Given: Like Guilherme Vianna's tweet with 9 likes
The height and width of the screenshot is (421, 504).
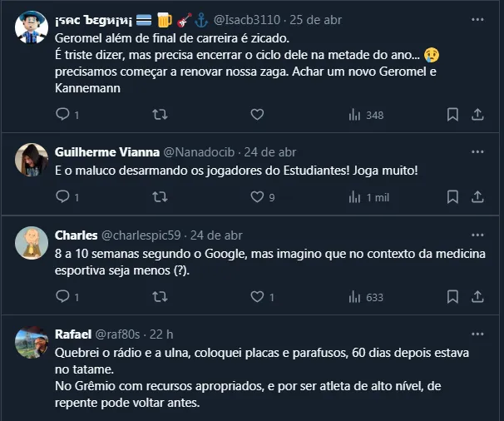Looking at the screenshot, I should (x=257, y=197).
